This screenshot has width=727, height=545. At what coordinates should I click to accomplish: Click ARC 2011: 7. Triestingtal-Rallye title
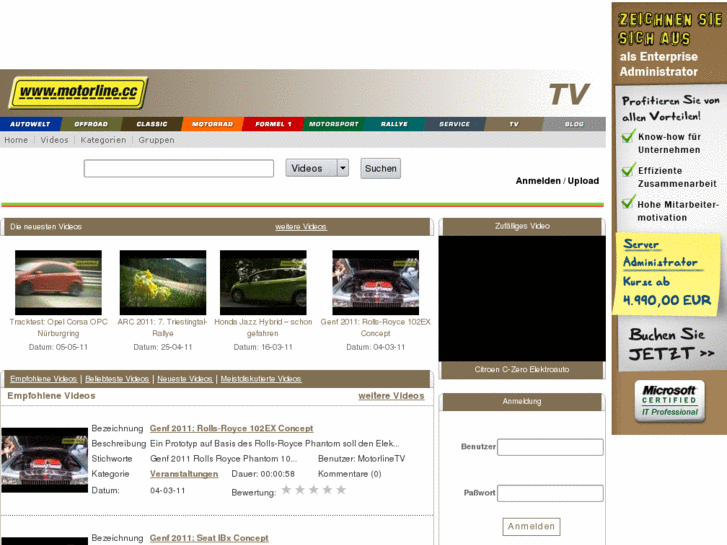pos(163,327)
